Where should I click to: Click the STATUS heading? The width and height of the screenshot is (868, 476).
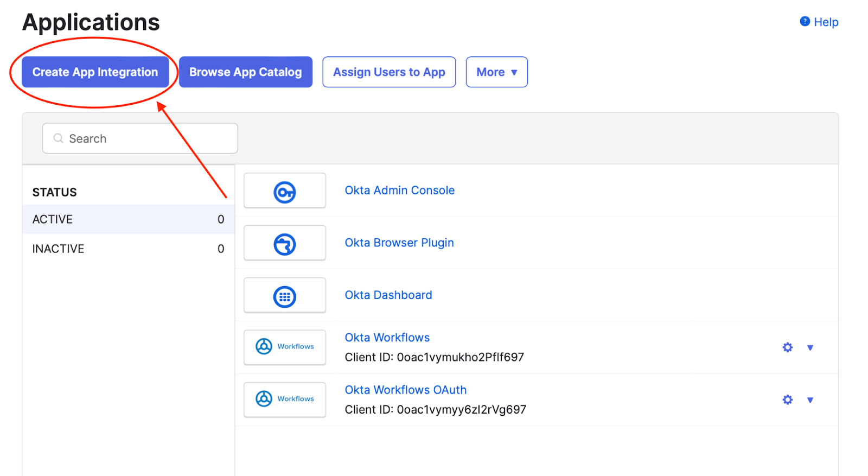click(x=54, y=192)
